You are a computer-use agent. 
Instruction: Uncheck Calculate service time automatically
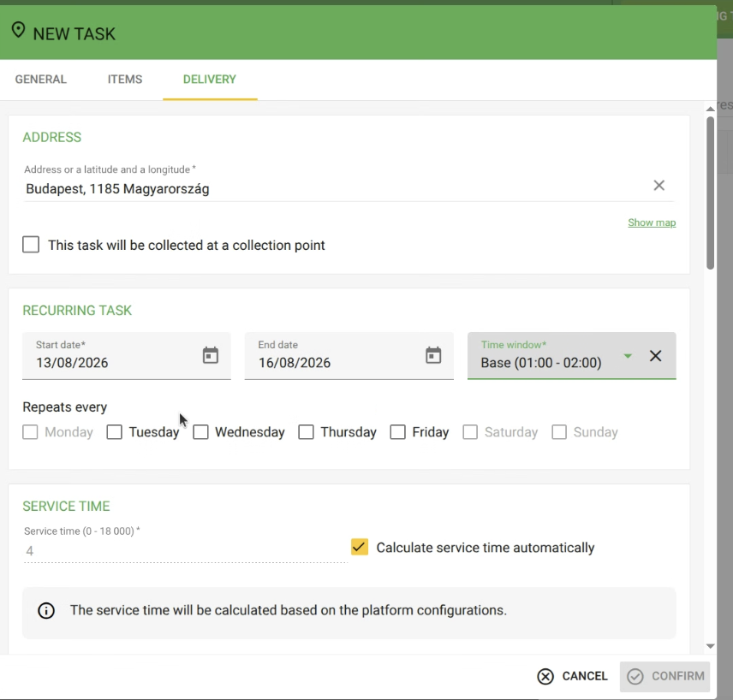[x=360, y=547]
